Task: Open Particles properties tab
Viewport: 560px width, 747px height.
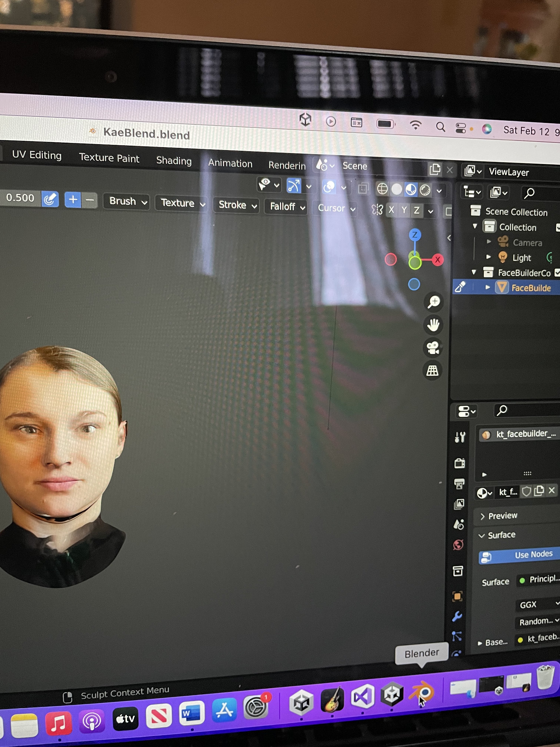Action: [x=457, y=636]
